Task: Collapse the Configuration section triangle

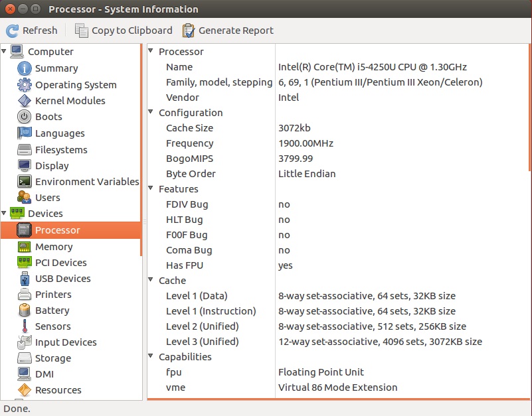Action: (151, 113)
